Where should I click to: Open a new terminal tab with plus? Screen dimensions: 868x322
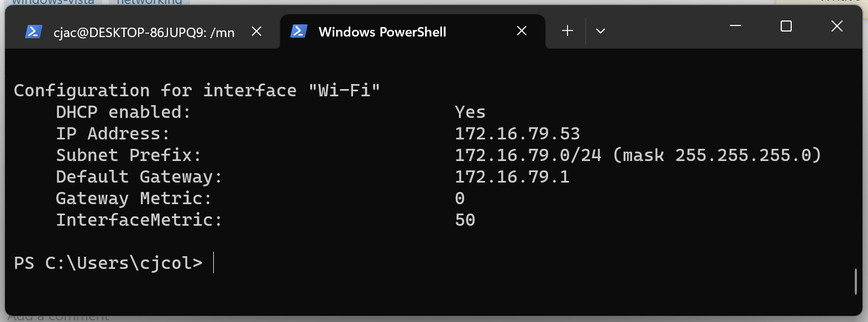567,31
